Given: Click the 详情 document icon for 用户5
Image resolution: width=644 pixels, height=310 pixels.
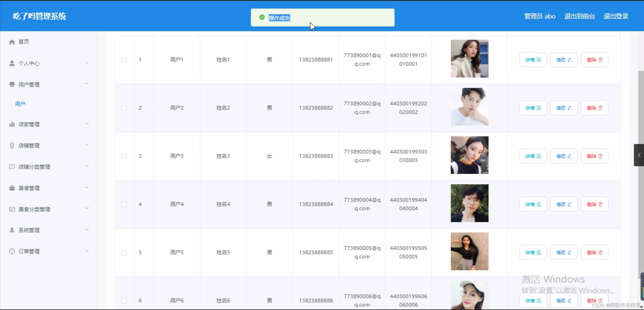Looking at the screenshot, I should [539, 252].
